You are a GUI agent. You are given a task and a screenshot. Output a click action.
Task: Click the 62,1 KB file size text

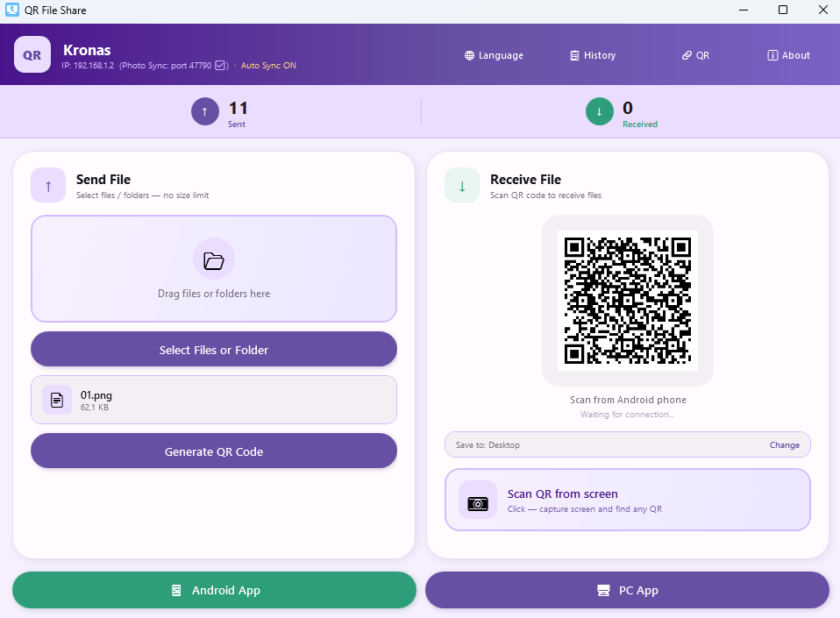tap(95, 408)
